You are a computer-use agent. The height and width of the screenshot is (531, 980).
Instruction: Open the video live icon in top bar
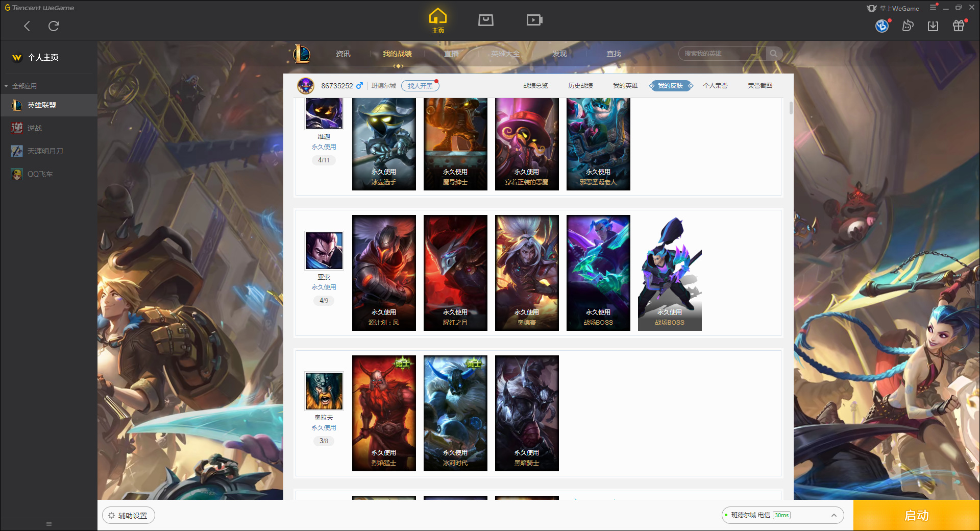coord(534,20)
